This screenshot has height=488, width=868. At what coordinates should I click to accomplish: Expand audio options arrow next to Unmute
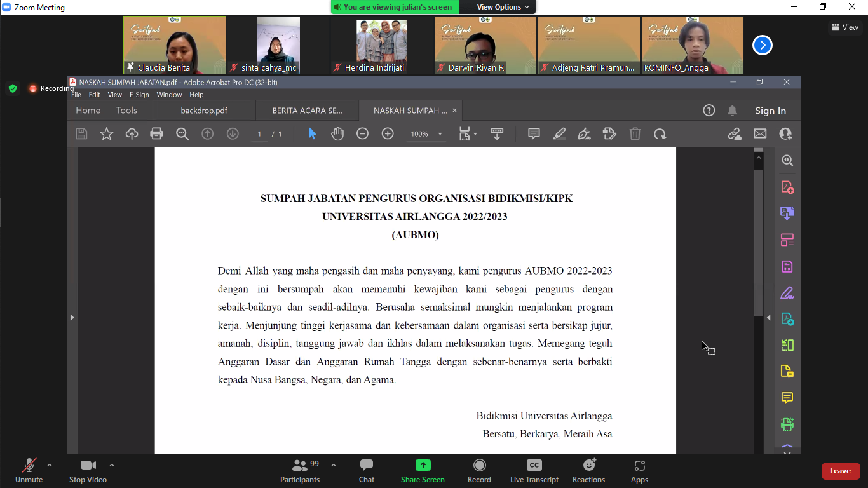point(50,465)
